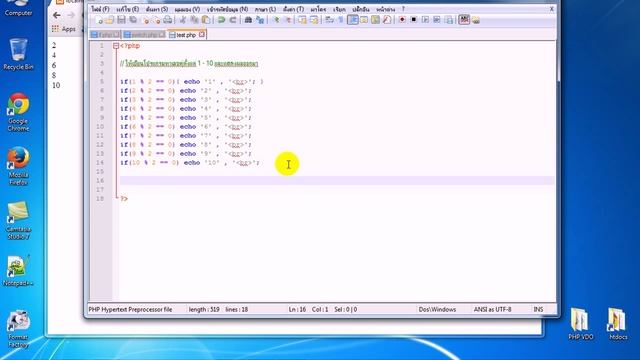The height and width of the screenshot is (360, 640).
Task: Click the Paste clipboard icon
Action: [206, 20]
